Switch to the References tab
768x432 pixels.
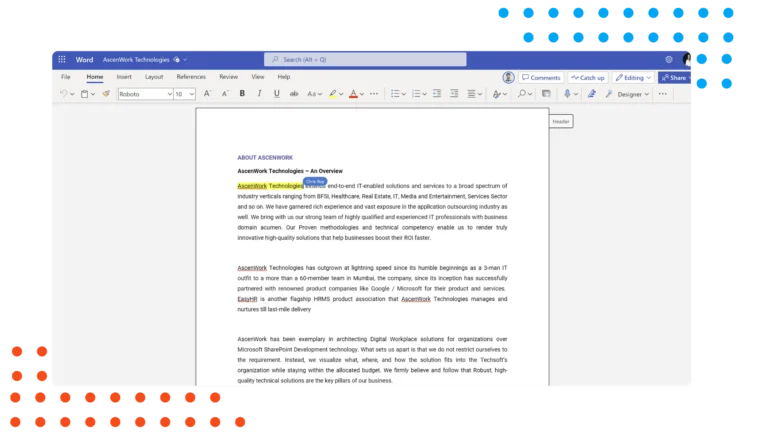tap(191, 77)
